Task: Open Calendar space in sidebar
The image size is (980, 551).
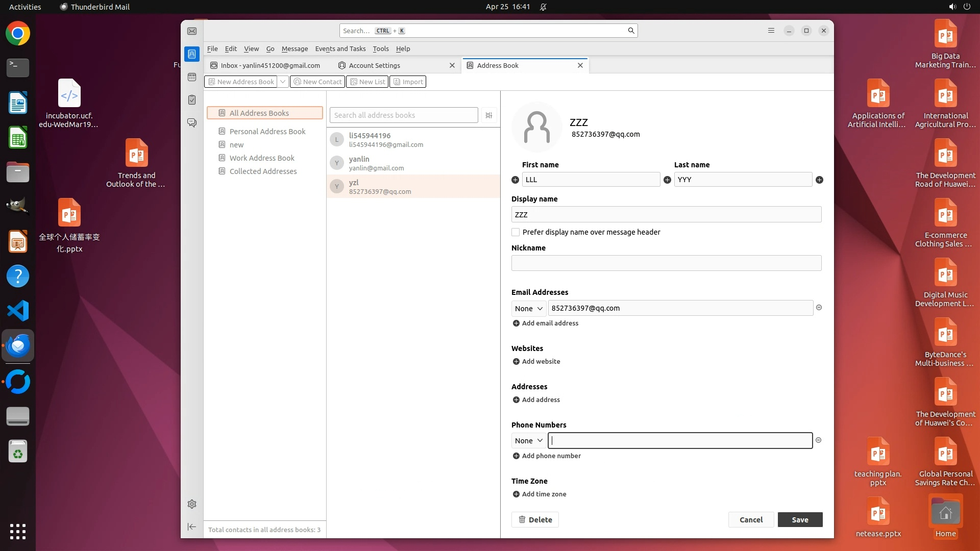Action: pos(192,77)
